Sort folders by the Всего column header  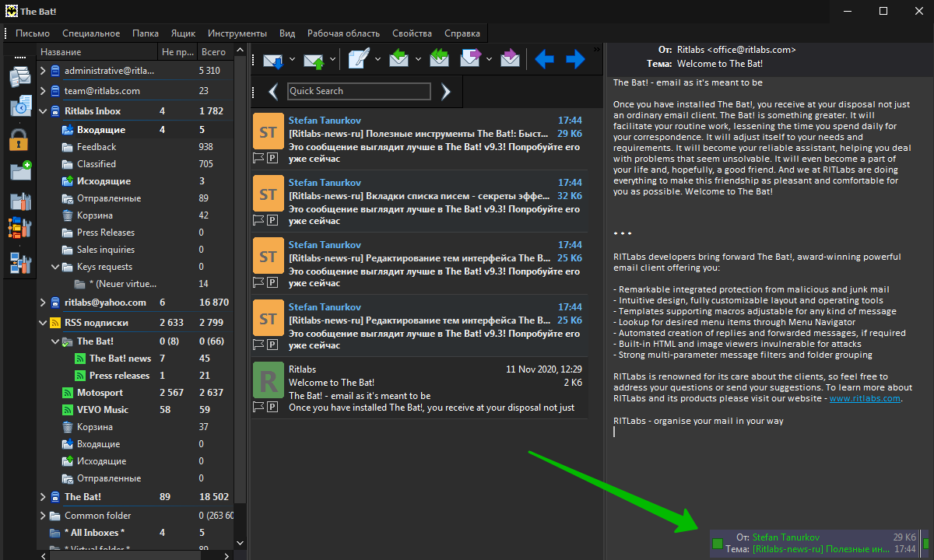[x=214, y=52]
